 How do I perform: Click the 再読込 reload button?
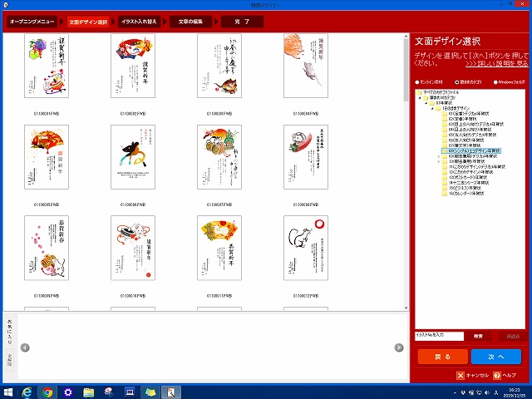click(x=513, y=336)
